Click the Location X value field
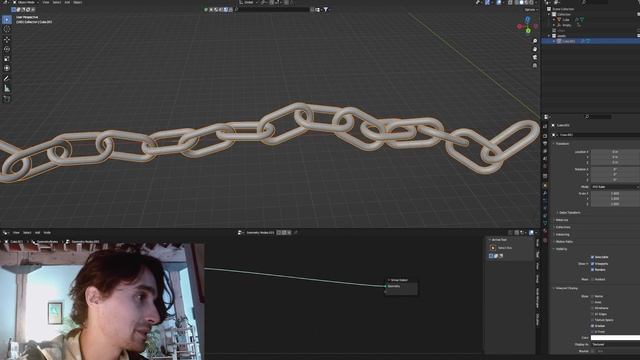Screen dimensions: 640x360 click(615, 152)
